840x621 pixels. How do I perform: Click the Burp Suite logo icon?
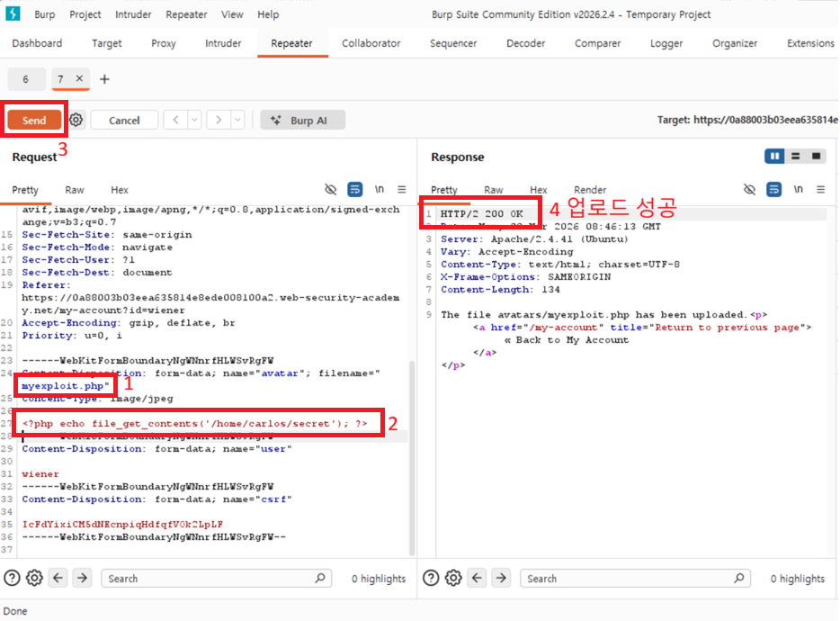click(13, 13)
